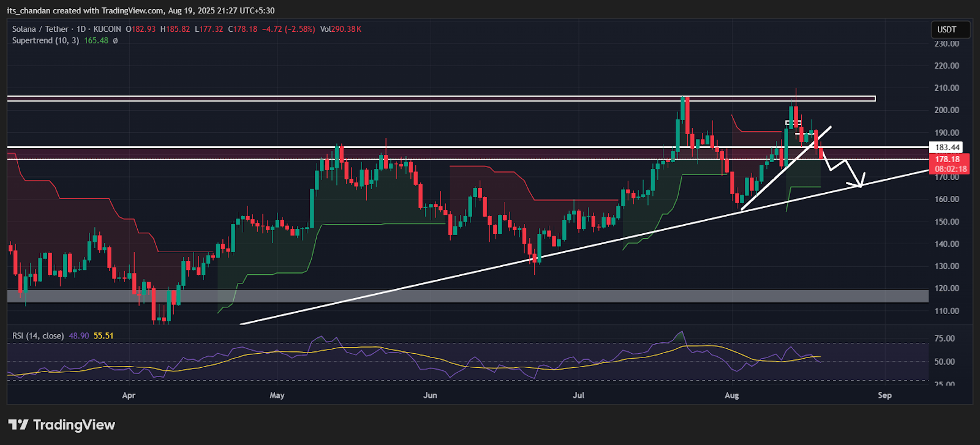Click the close value C178.18

(x=243, y=29)
